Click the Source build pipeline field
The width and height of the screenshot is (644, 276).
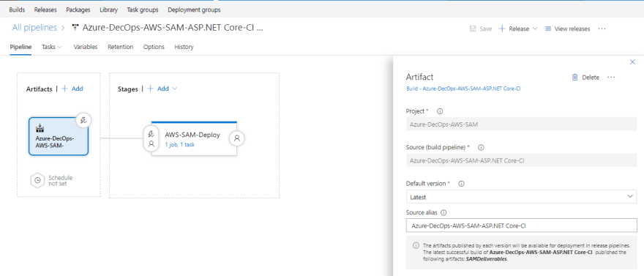[x=521, y=160]
